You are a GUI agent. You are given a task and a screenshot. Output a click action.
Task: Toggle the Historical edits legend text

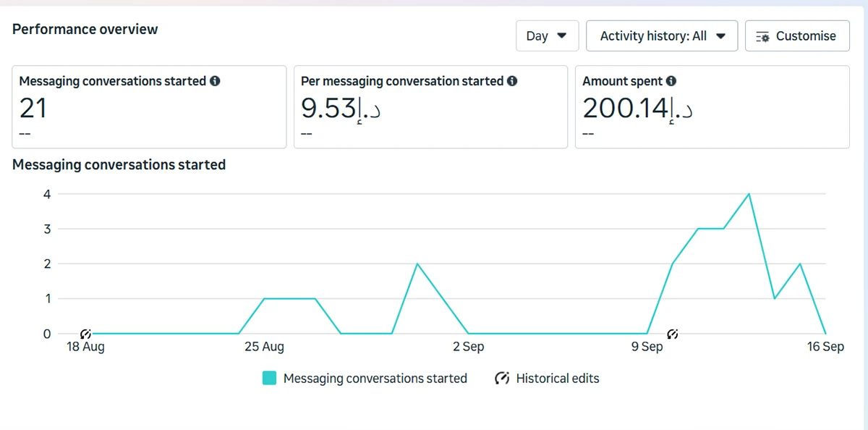point(557,379)
